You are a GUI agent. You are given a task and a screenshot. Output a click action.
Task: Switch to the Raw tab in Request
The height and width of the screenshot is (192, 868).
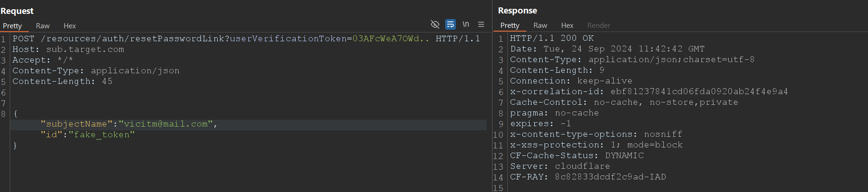coord(43,26)
